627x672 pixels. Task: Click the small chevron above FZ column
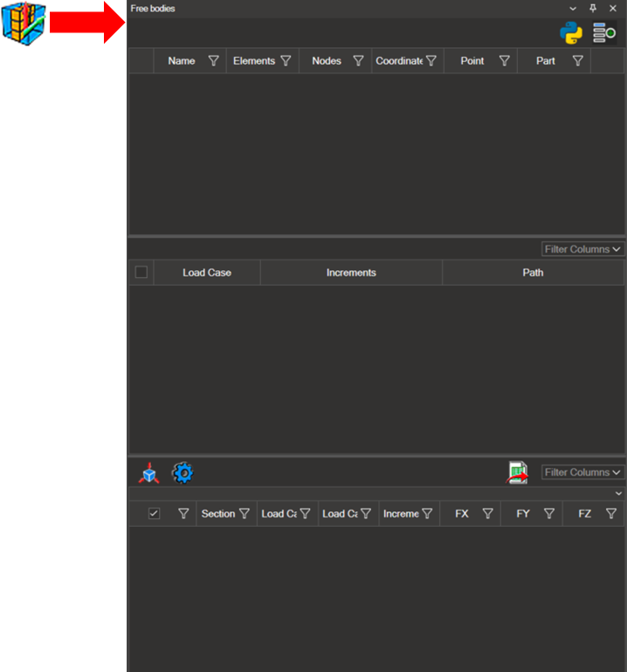(x=618, y=494)
